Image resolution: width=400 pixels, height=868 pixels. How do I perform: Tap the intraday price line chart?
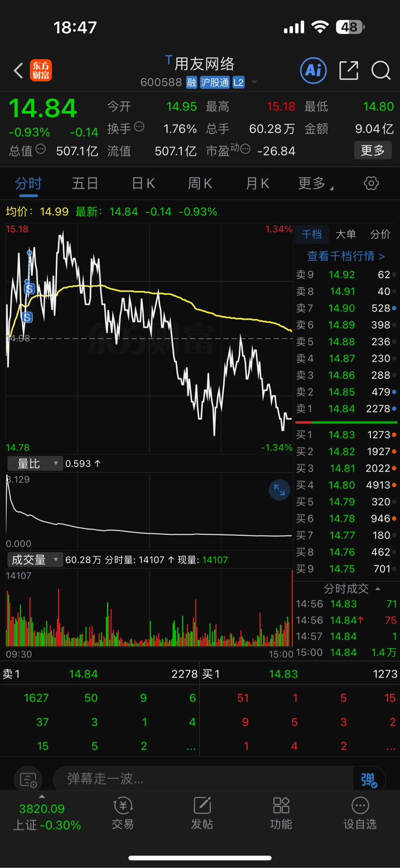149,338
